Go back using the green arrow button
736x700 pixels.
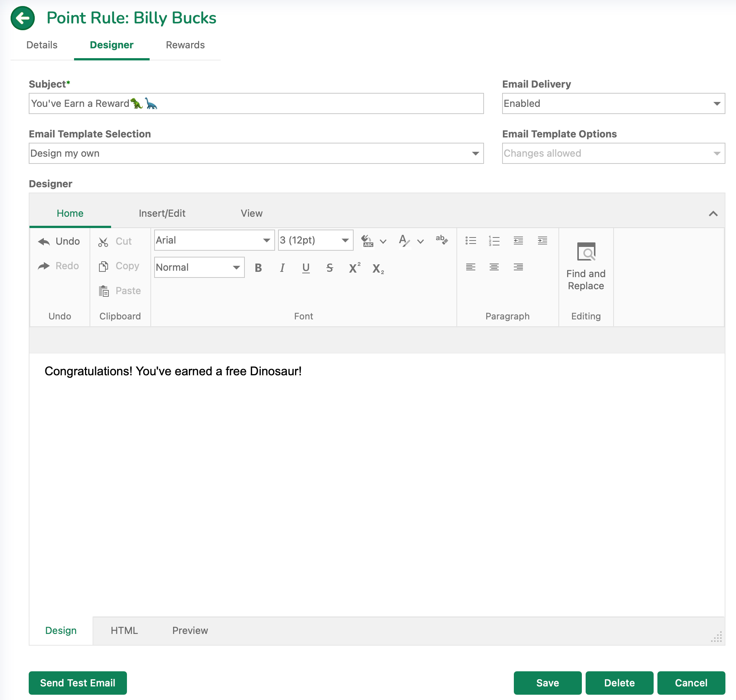point(23,18)
